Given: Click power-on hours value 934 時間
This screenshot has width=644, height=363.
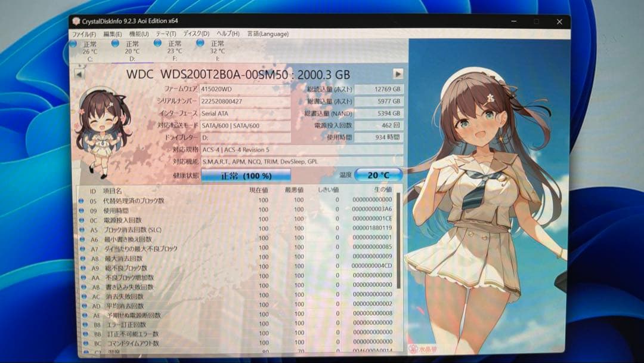Looking at the screenshot, I should [379, 137].
